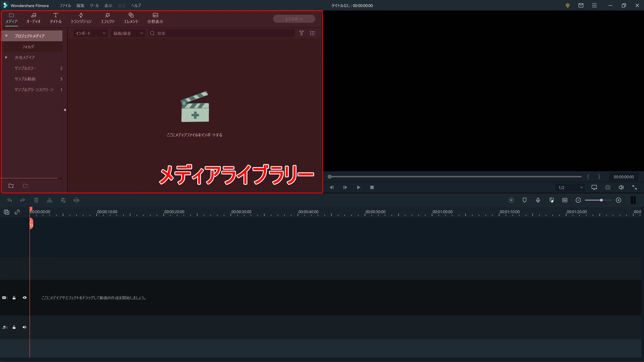Click the add track manager icon
The height and width of the screenshot is (362, 644).
(x=7, y=212)
